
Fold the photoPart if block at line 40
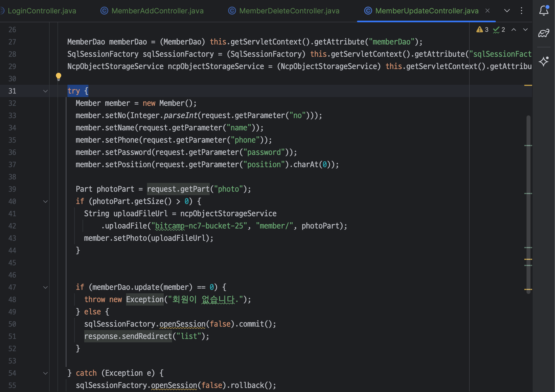click(45, 201)
